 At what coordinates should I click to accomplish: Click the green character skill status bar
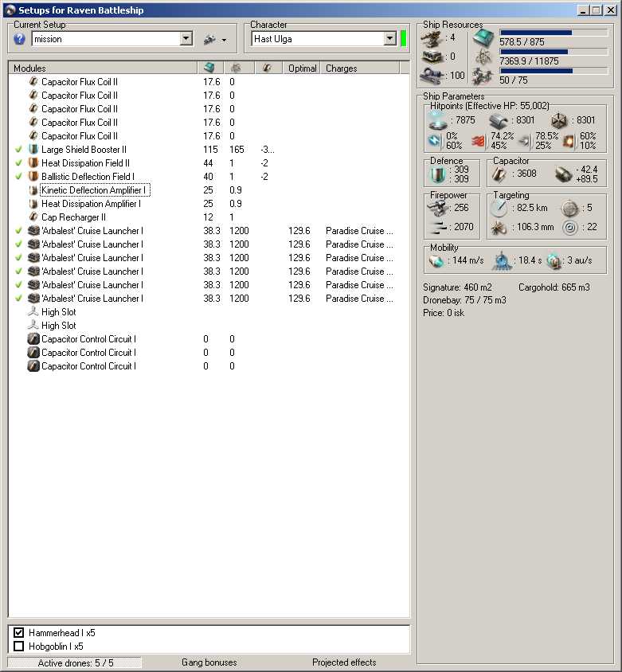pyautogui.click(x=403, y=38)
